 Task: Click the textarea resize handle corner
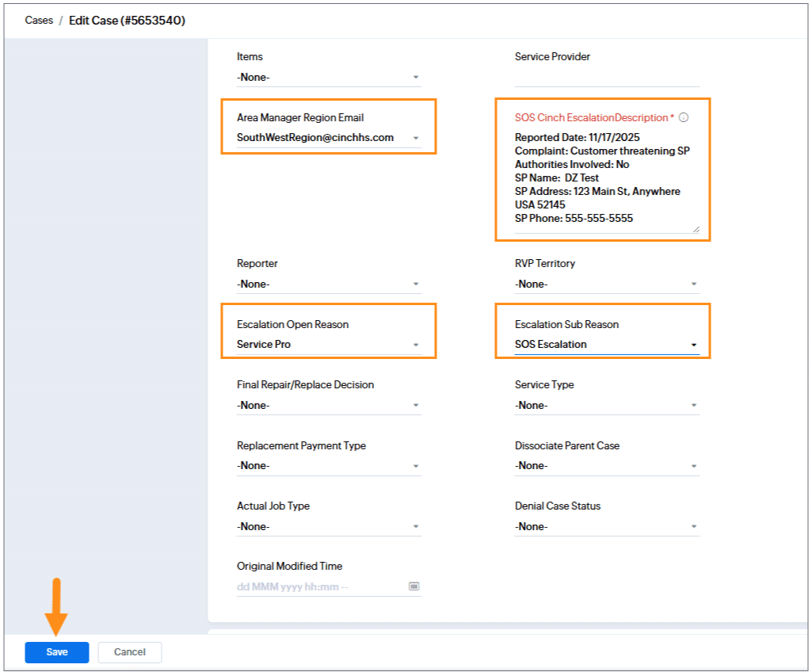click(x=696, y=229)
